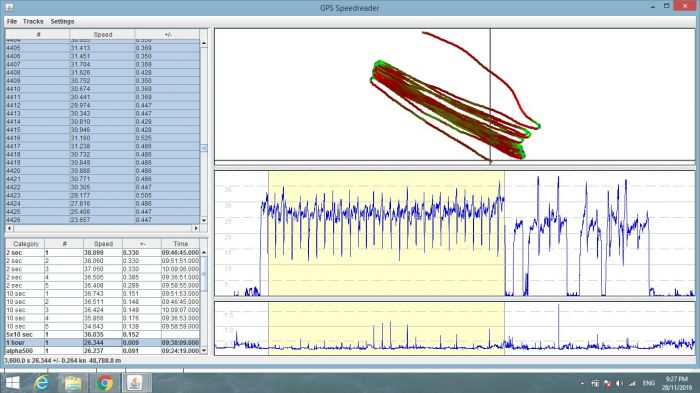Open the File menu
Screen dimensions: 700x393
coord(12,21)
